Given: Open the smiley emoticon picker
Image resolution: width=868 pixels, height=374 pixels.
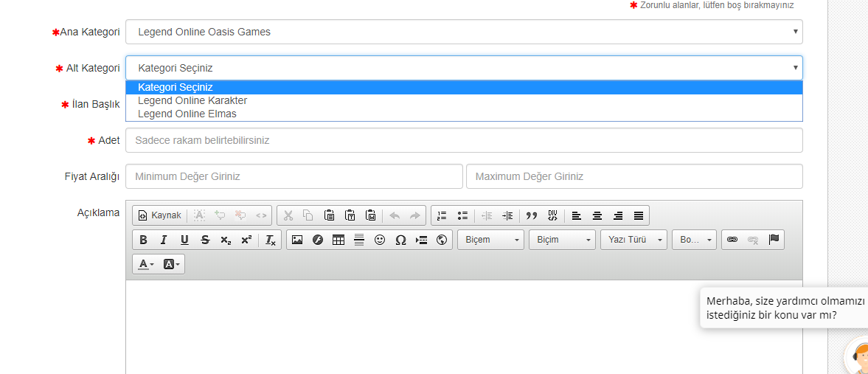Looking at the screenshot, I should 380,240.
